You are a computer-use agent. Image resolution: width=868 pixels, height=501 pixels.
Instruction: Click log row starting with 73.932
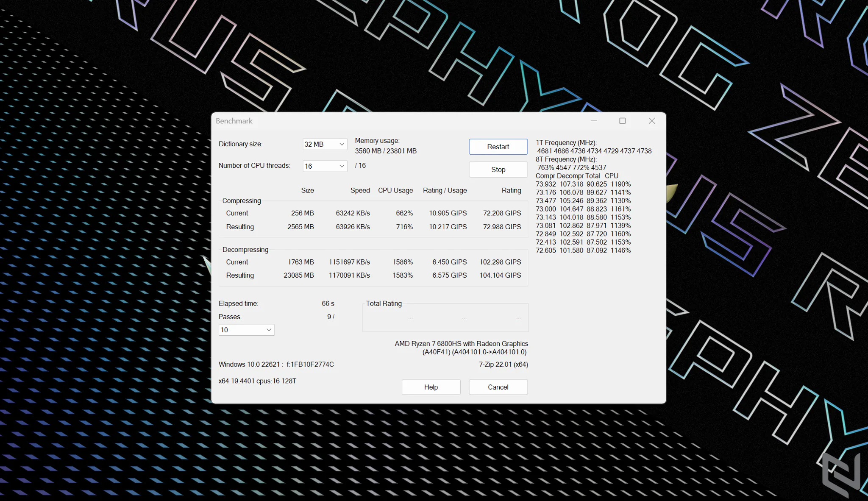583,184
